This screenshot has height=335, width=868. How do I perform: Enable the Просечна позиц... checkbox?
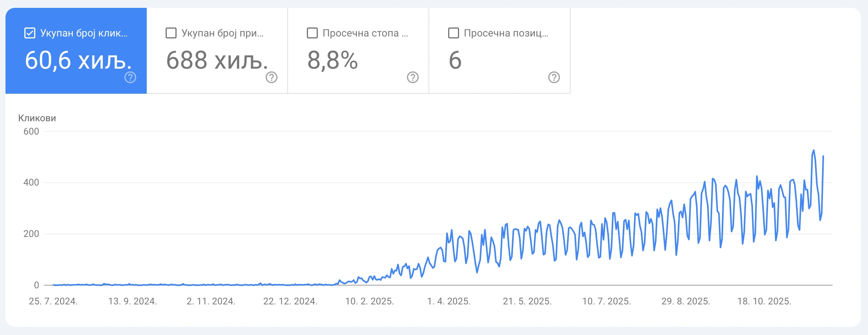pyautogui.click(x=453, y=33)
